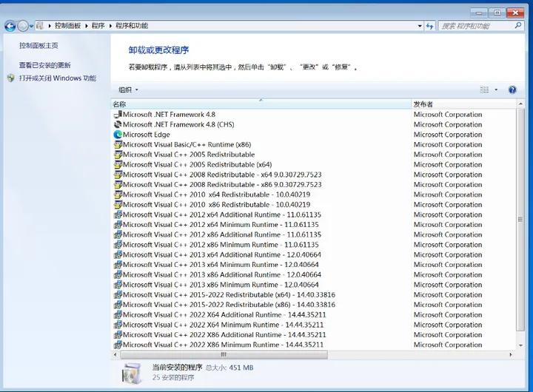Click the Control Panel icon in address bar

click(x=40, y=25)
